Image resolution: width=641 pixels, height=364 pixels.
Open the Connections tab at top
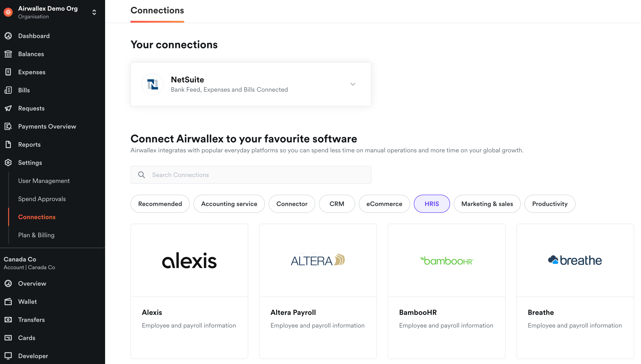coord(157,10)
